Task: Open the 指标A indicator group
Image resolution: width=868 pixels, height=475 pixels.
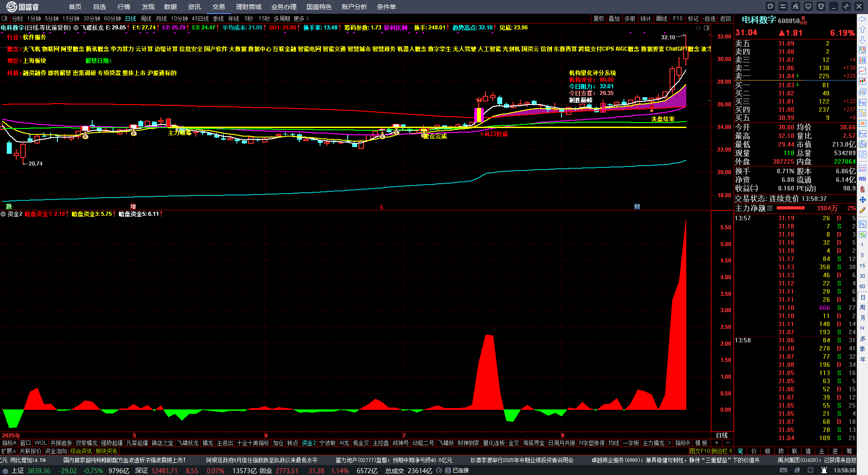Action: point(9,443)
